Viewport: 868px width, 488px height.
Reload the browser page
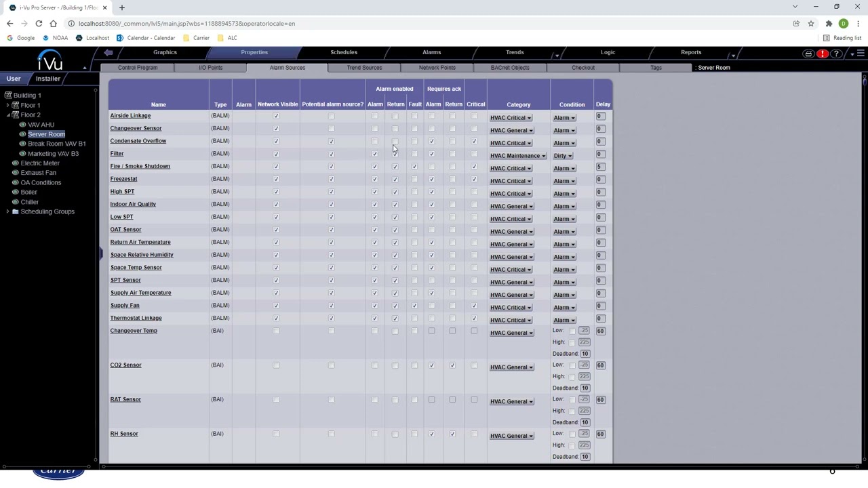click(x=39, y=24)
